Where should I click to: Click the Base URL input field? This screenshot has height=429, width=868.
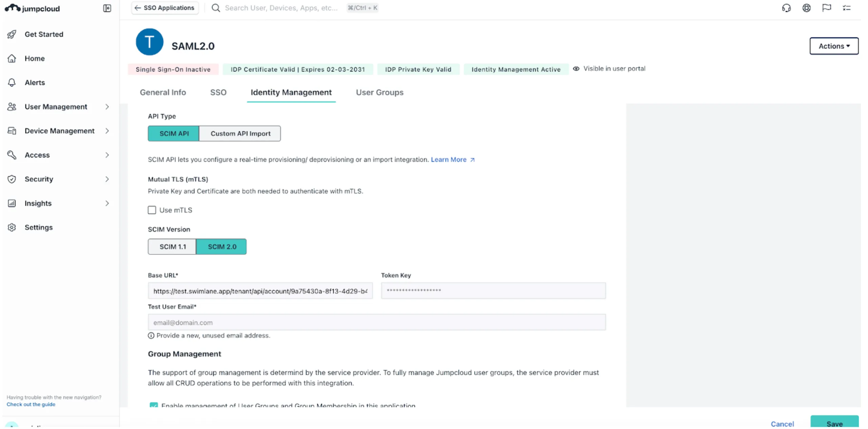(260, 291)
